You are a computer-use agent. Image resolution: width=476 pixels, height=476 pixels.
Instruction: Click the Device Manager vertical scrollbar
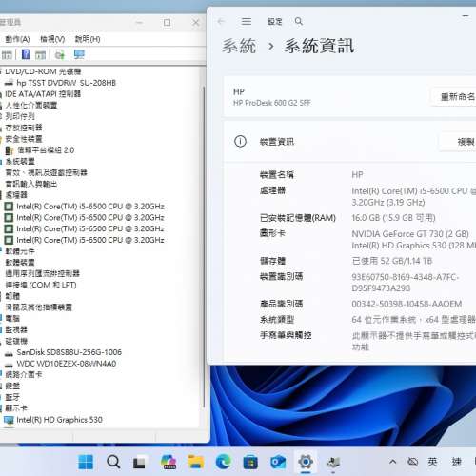[x=204, y=248]
